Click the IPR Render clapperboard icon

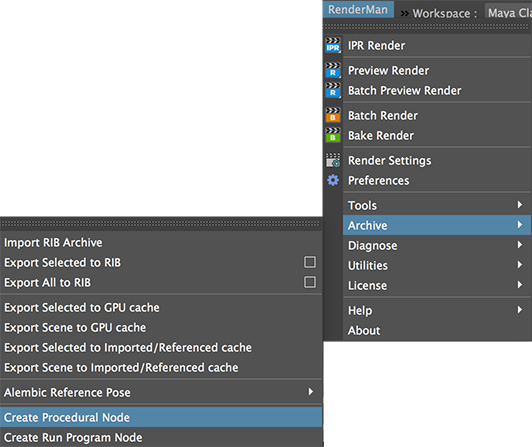[333, 45]
